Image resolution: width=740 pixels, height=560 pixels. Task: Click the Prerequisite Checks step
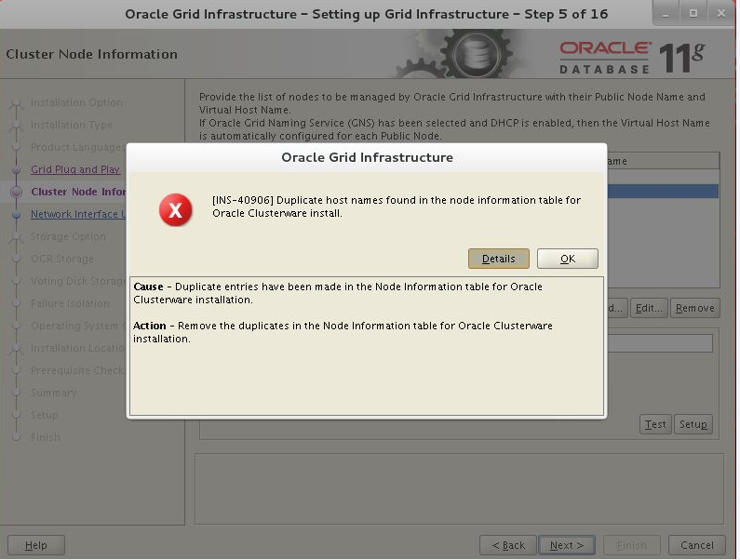[78, 371]
